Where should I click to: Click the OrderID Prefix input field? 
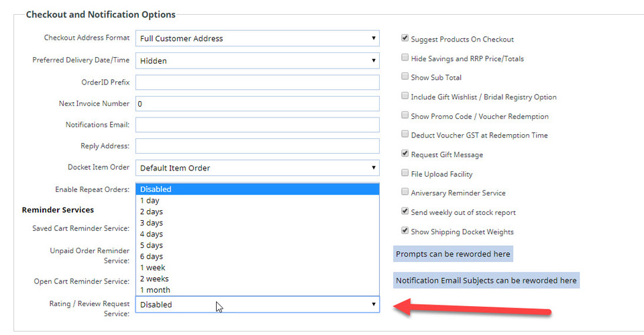coord(257,83)
